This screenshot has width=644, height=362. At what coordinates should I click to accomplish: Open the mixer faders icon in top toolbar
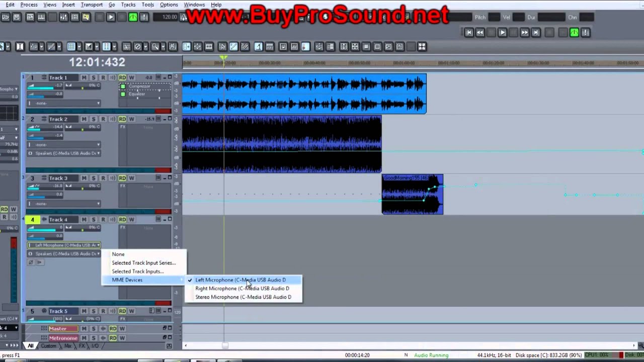coord(63,17)
